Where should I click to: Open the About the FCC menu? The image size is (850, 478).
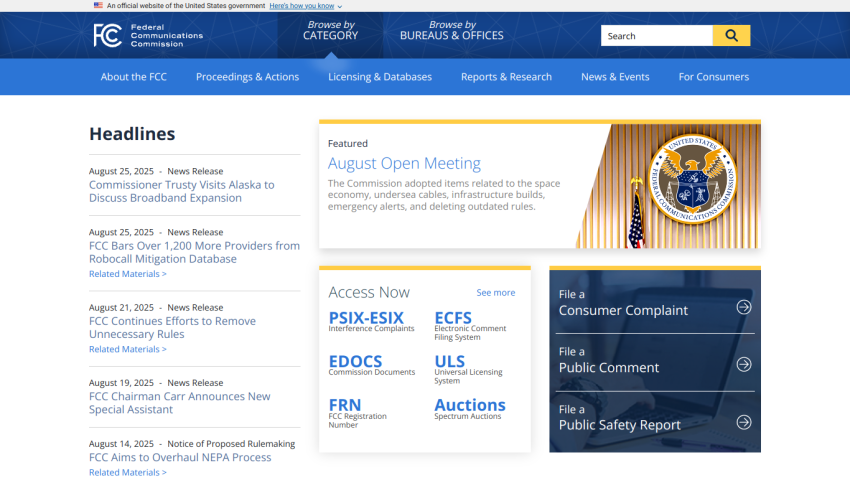(133, 77)
